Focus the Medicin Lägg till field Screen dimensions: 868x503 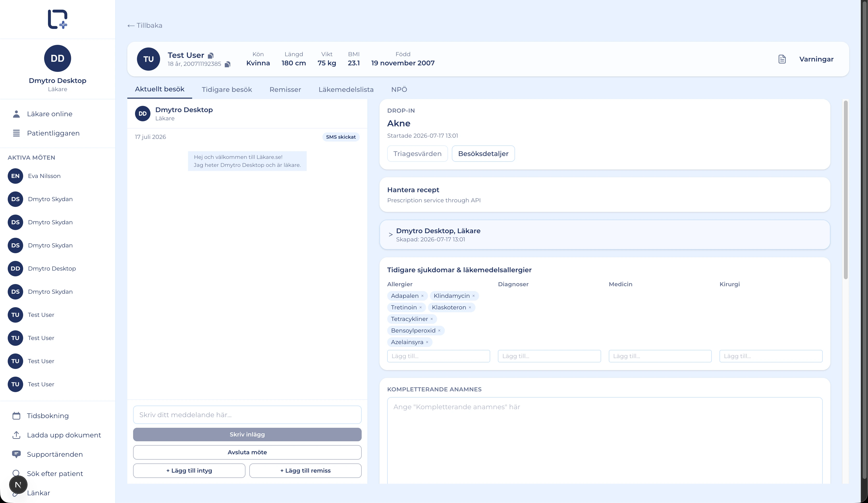[x=660, y=356]
